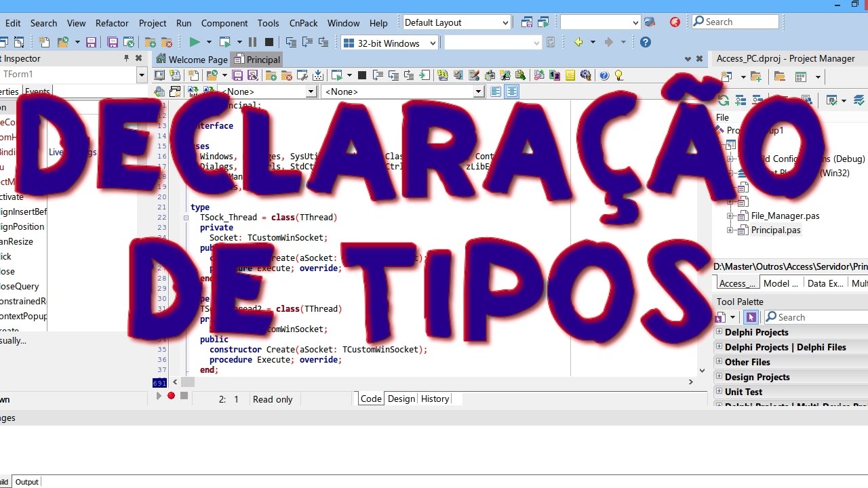Image resolution: width=868 pixels, height=488 pixels.
Task: Click the CnPack light bulb icon
Action: tap(618, 75)
